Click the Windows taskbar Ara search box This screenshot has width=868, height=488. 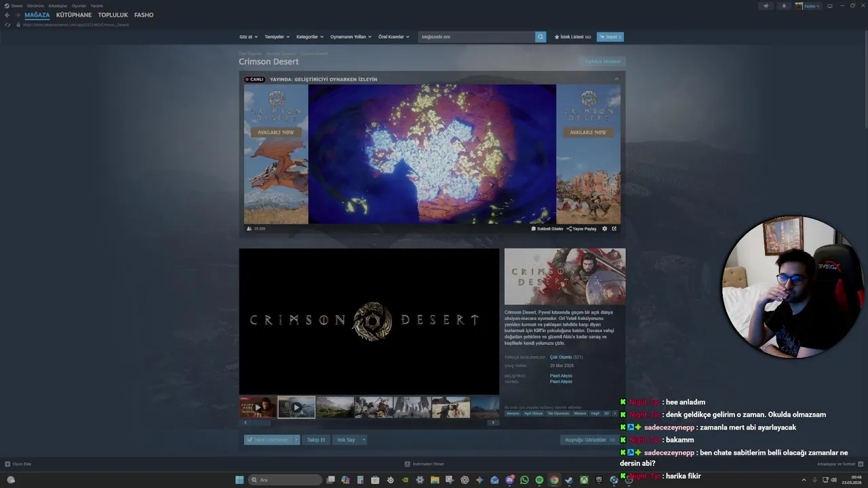285,480
